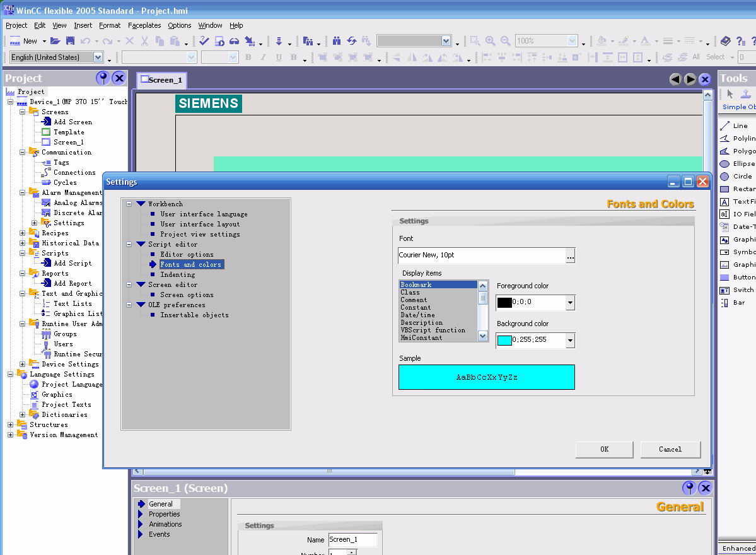This screenshot has height=555, width=756.
Task: Click down arrow of Display items scrollbar
Action: point(482,336)
